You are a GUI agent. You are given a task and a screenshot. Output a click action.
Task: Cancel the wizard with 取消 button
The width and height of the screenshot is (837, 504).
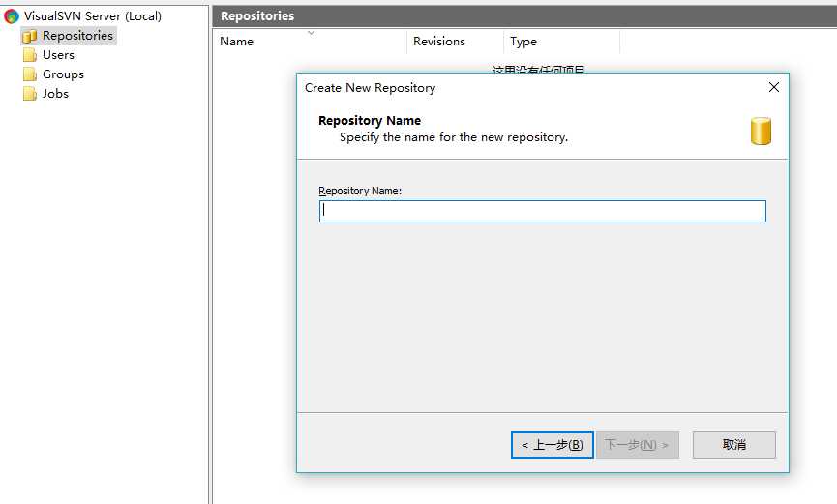point(734,445)
